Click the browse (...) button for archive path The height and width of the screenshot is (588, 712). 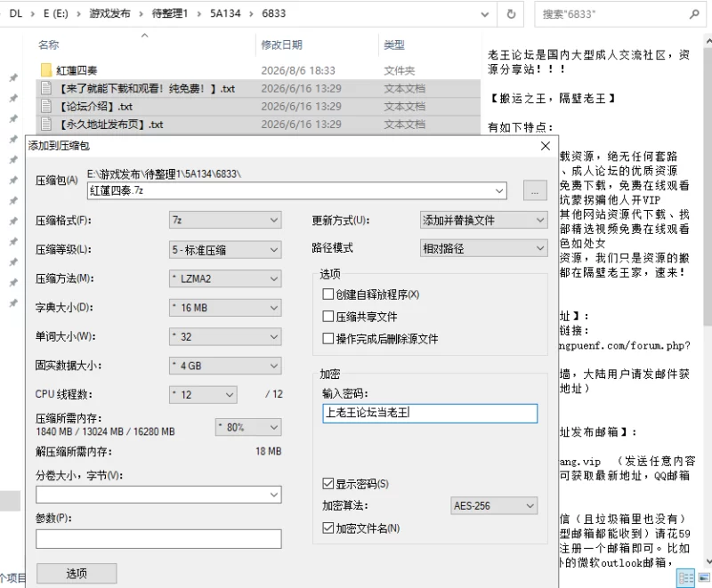pyautogui.click(x=535, y=190)
